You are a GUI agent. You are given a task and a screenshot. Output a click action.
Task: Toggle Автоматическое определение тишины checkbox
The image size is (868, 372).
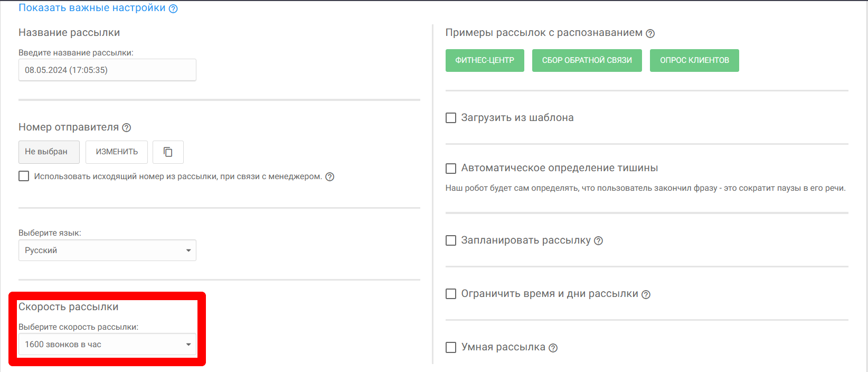[x=451, y=169]
